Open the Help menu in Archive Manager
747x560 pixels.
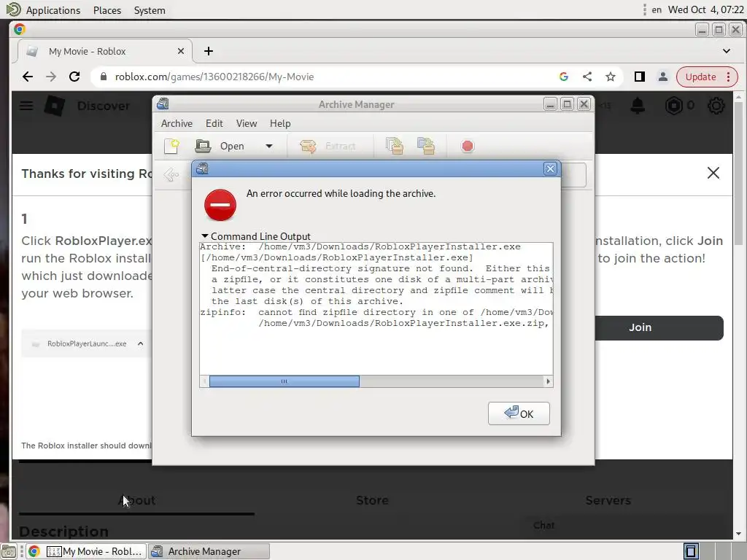pos(280,123)
